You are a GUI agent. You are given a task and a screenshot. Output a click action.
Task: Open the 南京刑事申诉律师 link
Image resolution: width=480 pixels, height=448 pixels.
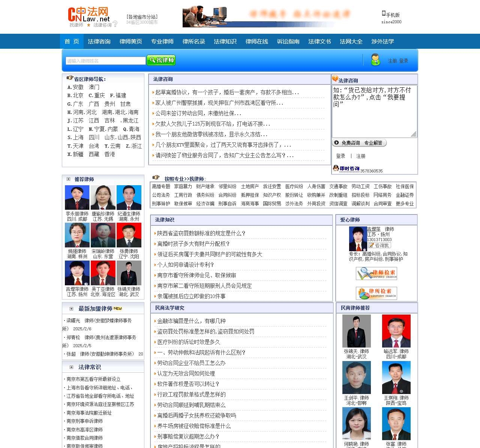pyautogui.click(x=84, y=421)
